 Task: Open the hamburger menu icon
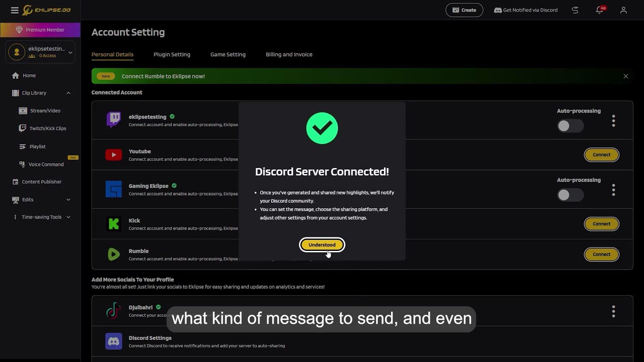pyautogui.click(x=15, y=10)
